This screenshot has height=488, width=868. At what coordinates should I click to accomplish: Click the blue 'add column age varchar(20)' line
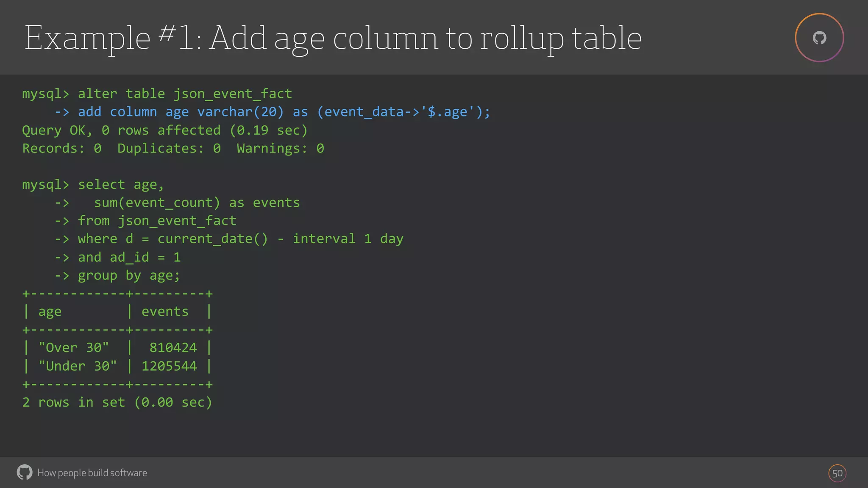click(x=272, y=112)
